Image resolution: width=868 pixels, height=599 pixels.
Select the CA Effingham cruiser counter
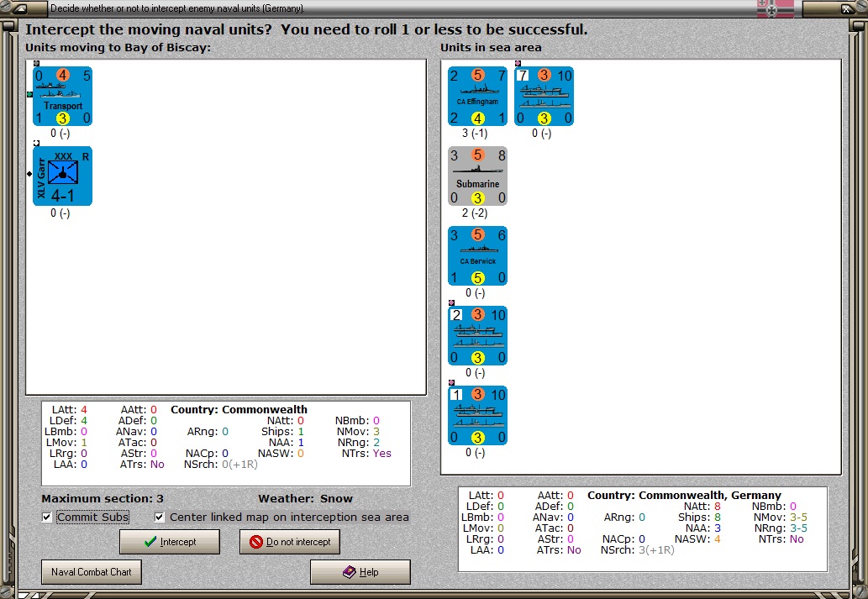pos(478,97)
